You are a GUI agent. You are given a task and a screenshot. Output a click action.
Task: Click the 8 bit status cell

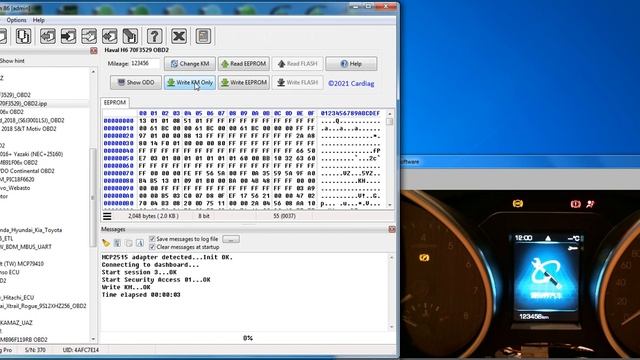point(204,216)
